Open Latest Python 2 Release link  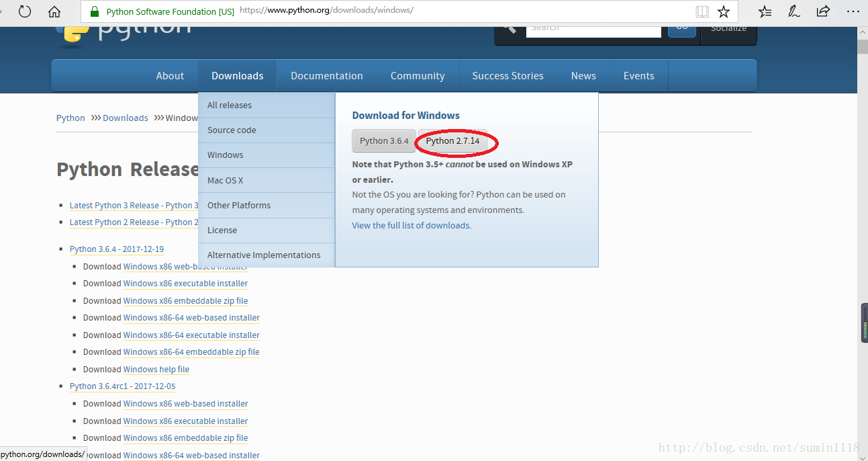click(134, 222)
